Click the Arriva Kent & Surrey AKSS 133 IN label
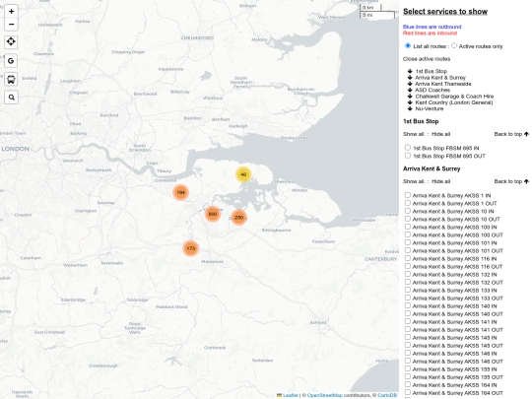The width and height of the screenshot is (532, 399). 454,291
